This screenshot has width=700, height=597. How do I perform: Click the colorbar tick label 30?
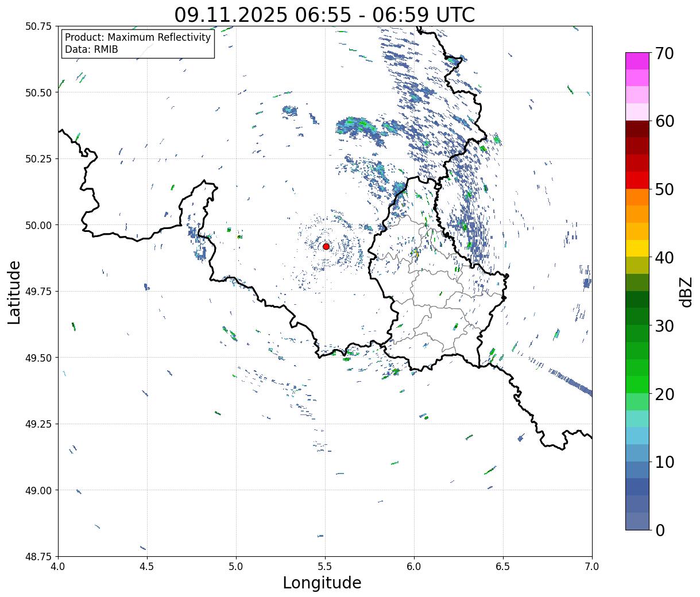point(664,325)
